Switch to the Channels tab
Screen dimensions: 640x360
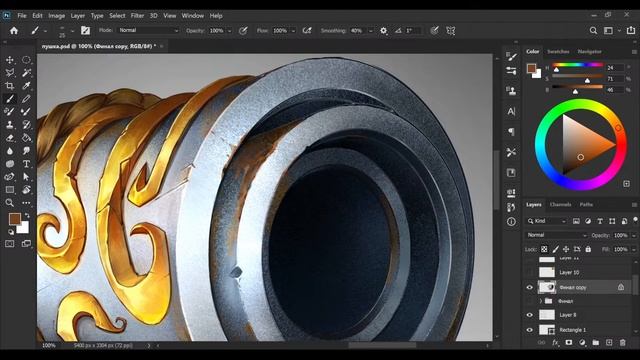click(x=560, y=204)
